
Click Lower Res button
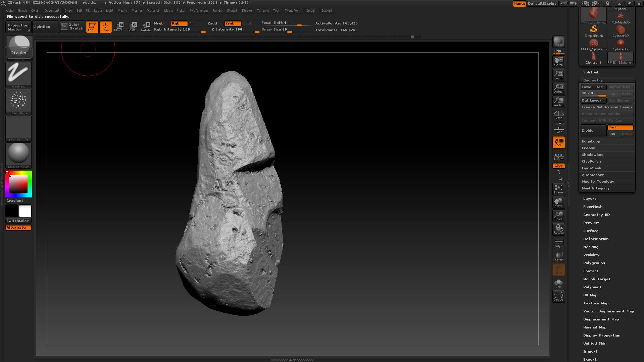593,87
